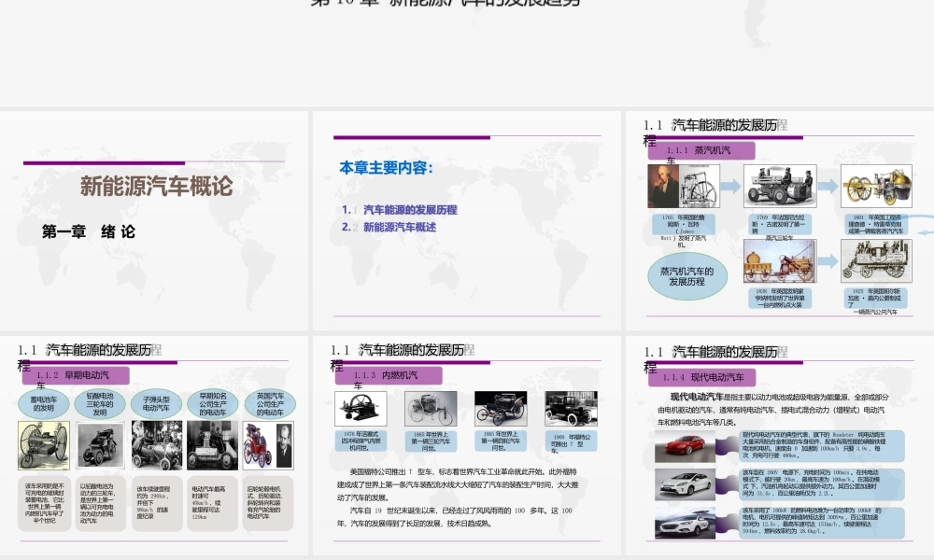The height and width of the screenshot is (560, 934).
Task: Open the 1.1.1 蒸汽机汽车 slide thumbnail
Action: tap(780, 220)
